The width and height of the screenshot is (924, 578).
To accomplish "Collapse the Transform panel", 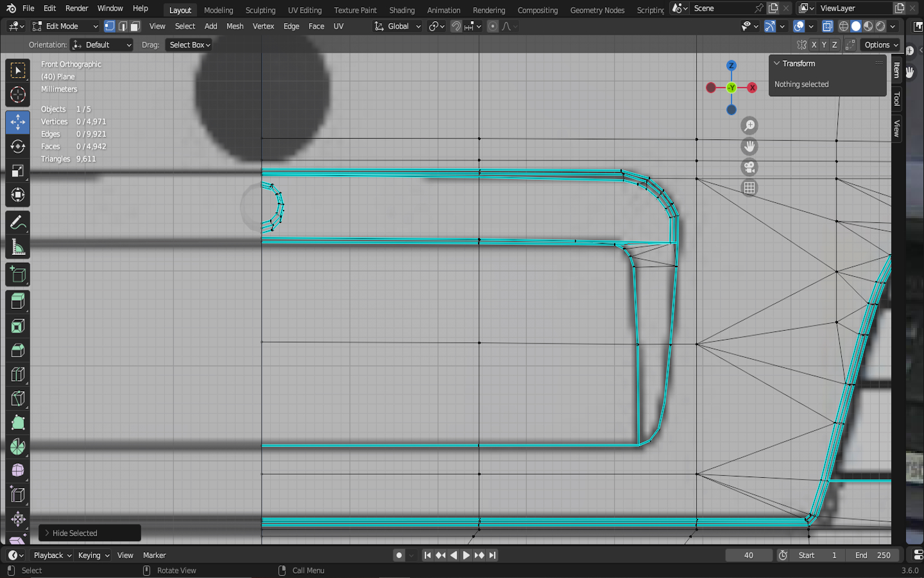I will click(776, 64).
